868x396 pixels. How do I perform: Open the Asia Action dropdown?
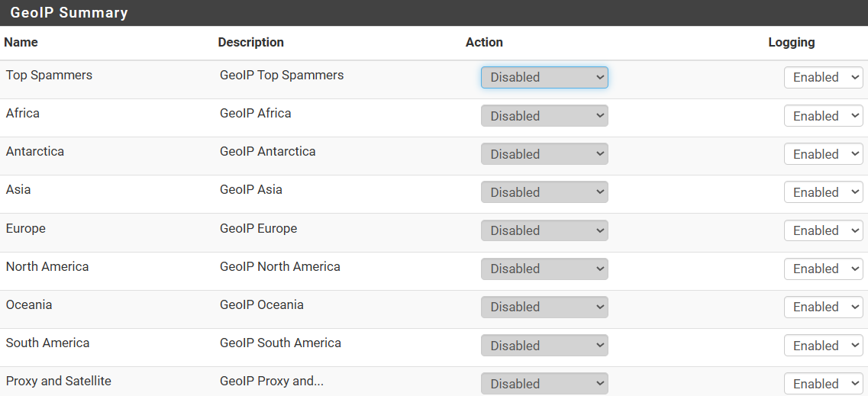(544, 192)
